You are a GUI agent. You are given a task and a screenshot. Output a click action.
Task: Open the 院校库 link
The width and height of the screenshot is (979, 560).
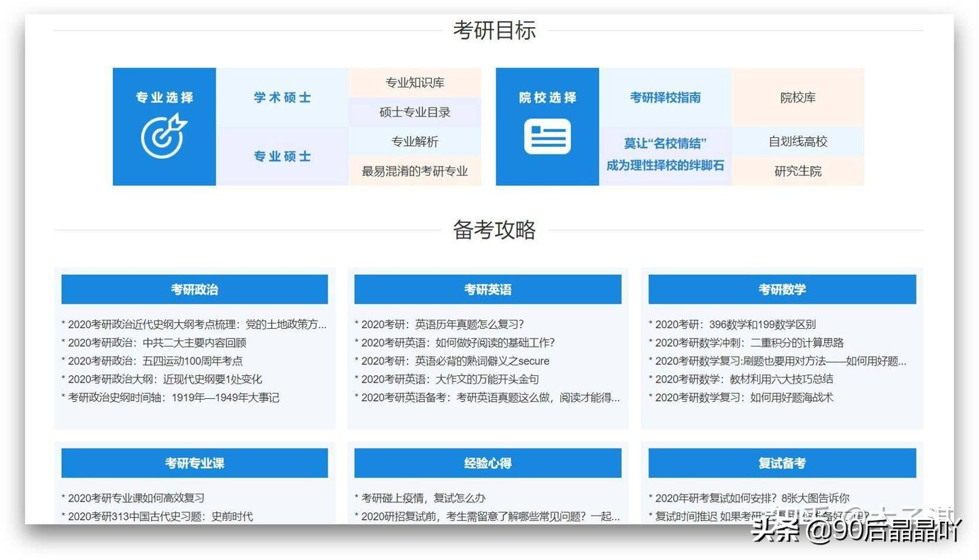coord(797,97)
